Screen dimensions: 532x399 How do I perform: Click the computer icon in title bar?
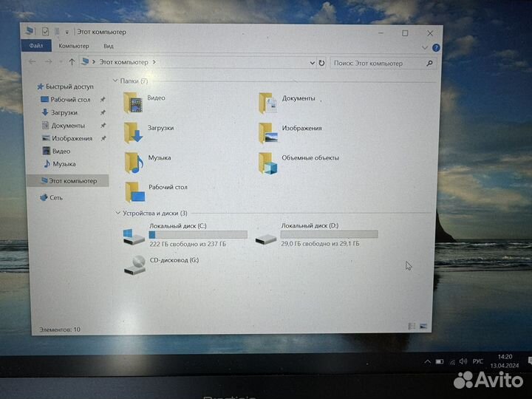30,31
